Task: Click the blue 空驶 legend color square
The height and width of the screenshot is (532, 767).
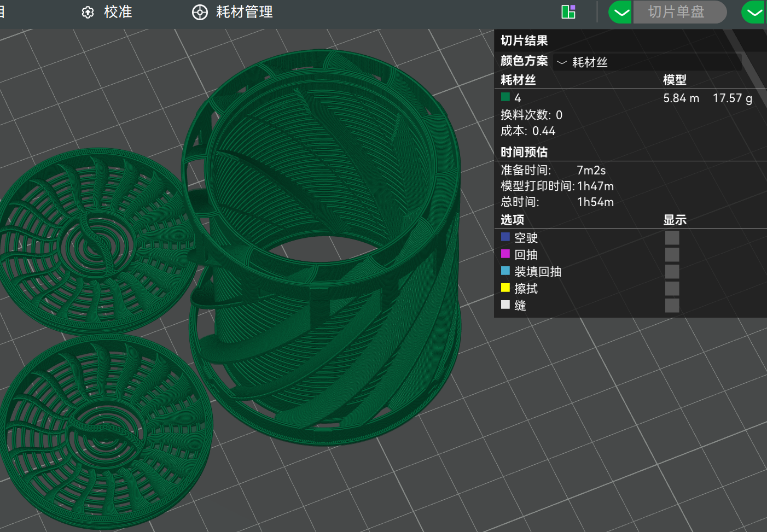Action: [x=505, y=237]
